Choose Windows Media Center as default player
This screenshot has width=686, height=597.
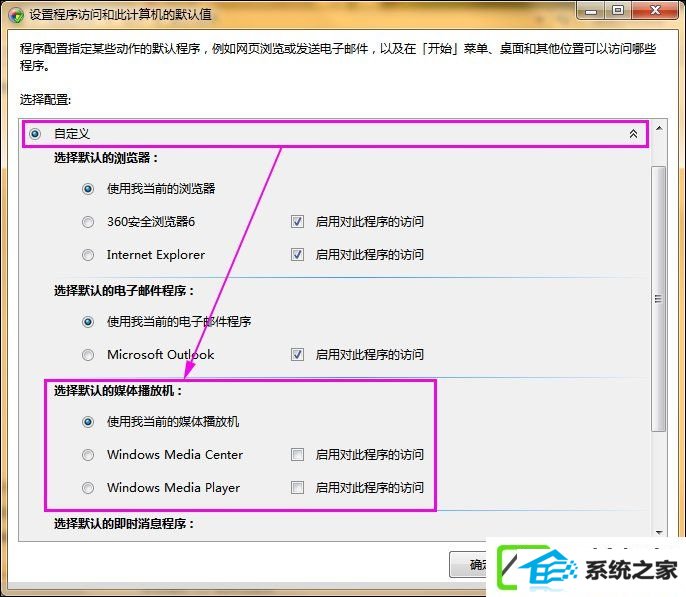tap(88, 455)
